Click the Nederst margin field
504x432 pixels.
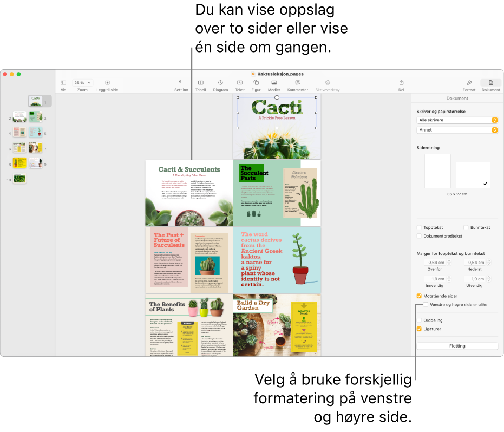pos(475,263)
